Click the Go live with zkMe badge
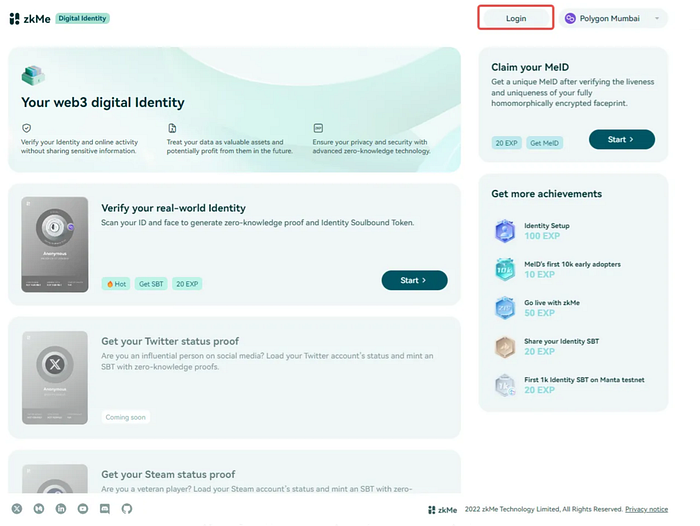Viewport: 700px width, 526px height. coord(505,308)
